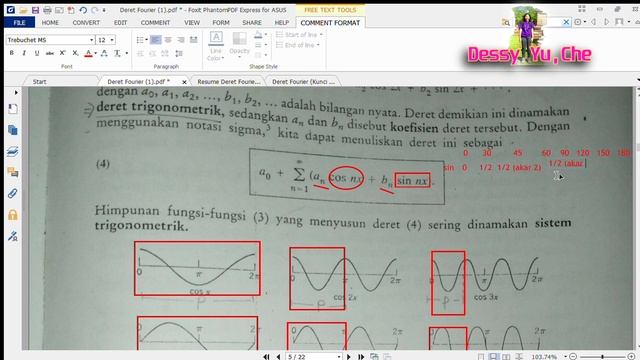The width and height of the screenshot is (640, 360).
Task: Toggle subscript formatting
Action: point(75,53)
